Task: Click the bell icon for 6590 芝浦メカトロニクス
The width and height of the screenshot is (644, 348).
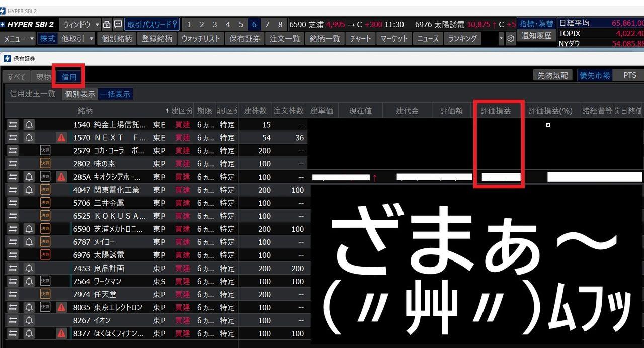Action: point(29,229)
